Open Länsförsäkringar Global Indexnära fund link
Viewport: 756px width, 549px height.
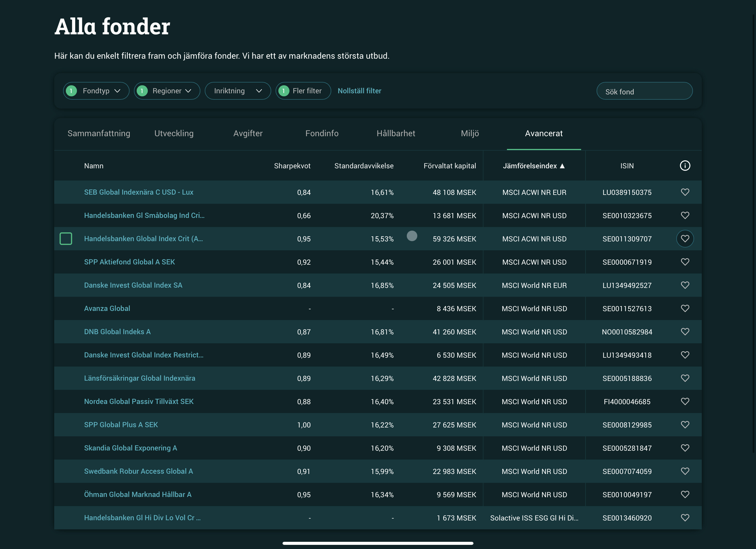click(139, 378)
